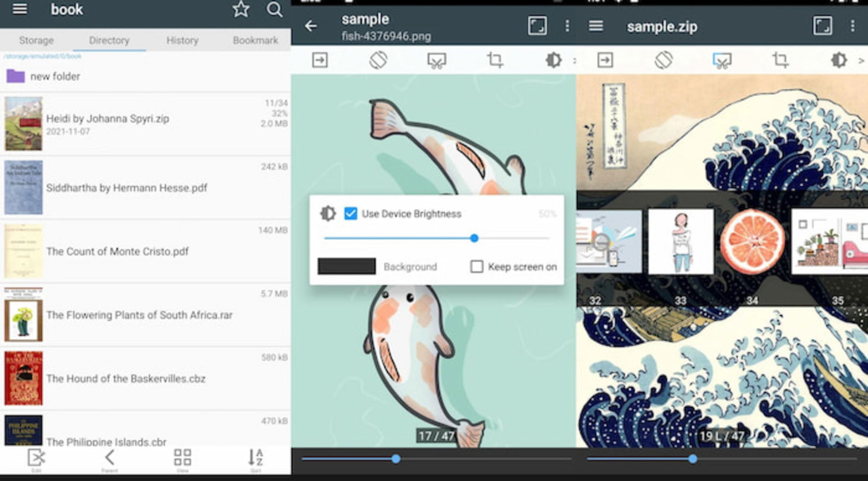868x481 pixels.
Task: Toggle fullscreen in sample.zip viewer
Action: point(823,26)
